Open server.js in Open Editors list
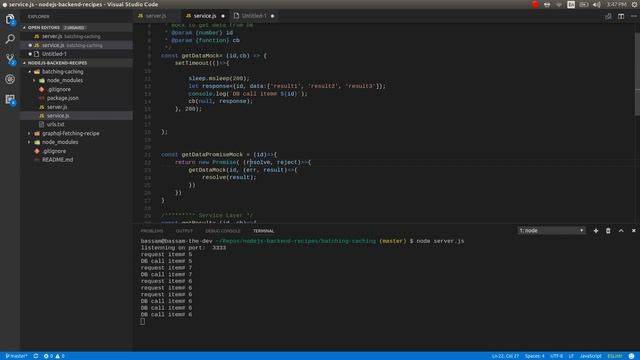640x360 pixels. coord(76,36)
